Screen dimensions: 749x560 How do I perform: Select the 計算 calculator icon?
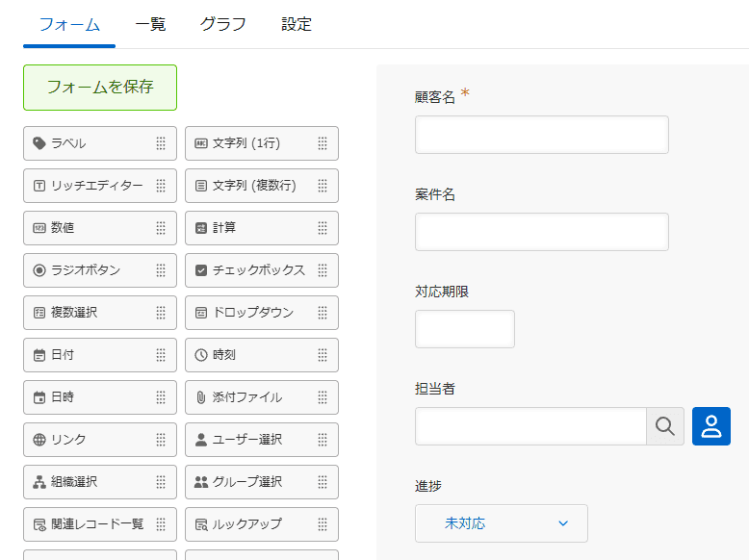tap(201, 228)
